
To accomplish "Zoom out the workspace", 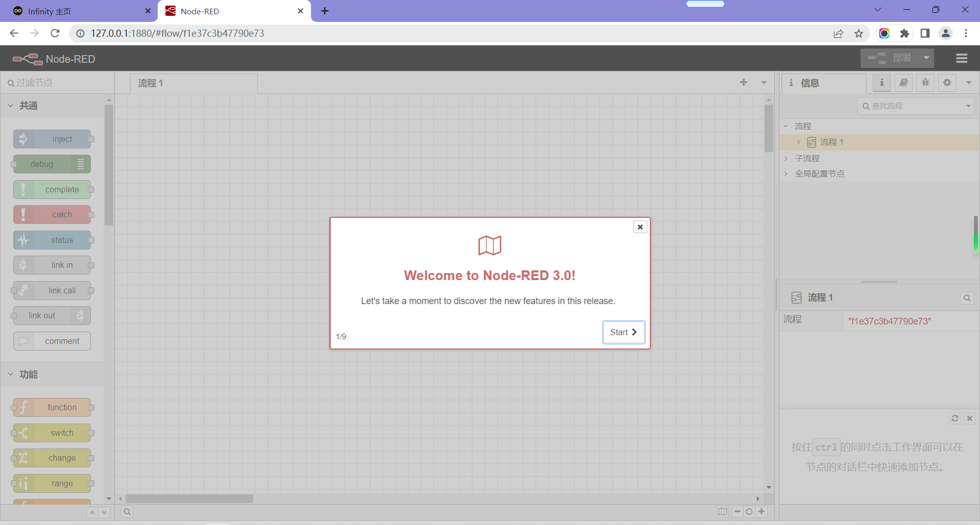I will (x=738, y=512).
